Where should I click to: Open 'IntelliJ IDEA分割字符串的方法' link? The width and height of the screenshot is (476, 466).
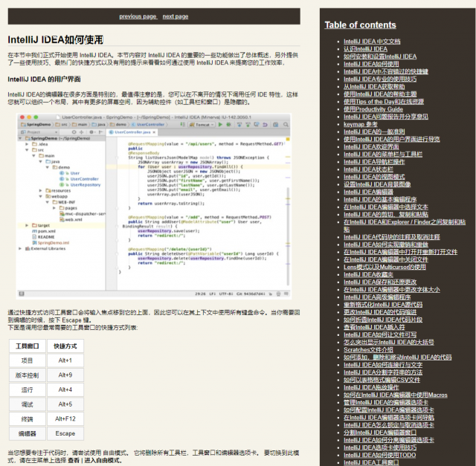pos(383,372)
